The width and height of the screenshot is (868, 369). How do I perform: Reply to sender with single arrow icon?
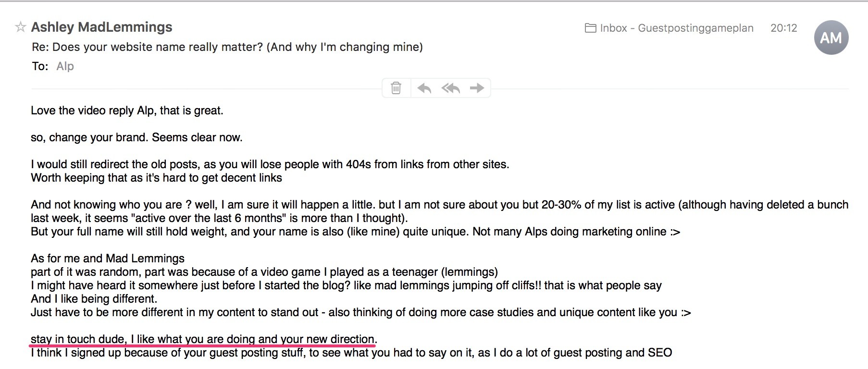pos(424,88)
